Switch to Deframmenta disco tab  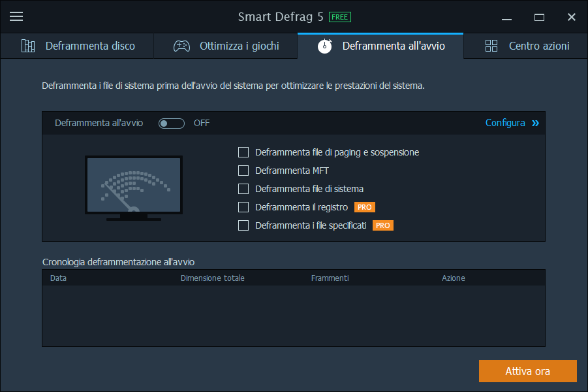77,46
